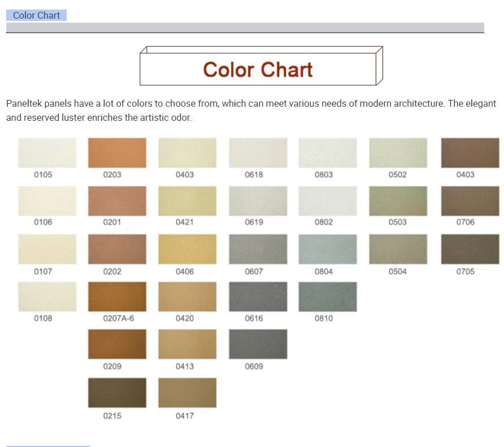Viewport: 504px width, 447px height.
Task: Click the 0207A-6 code label
Action: click(x=119, y=318)
